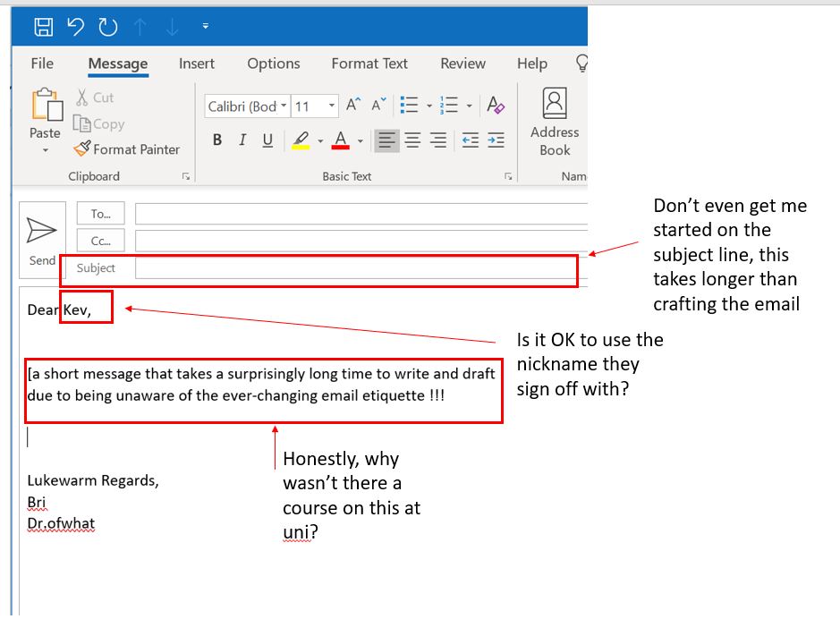
Task: Open the Format Text ribbon tab
Action: click(369, 64)
